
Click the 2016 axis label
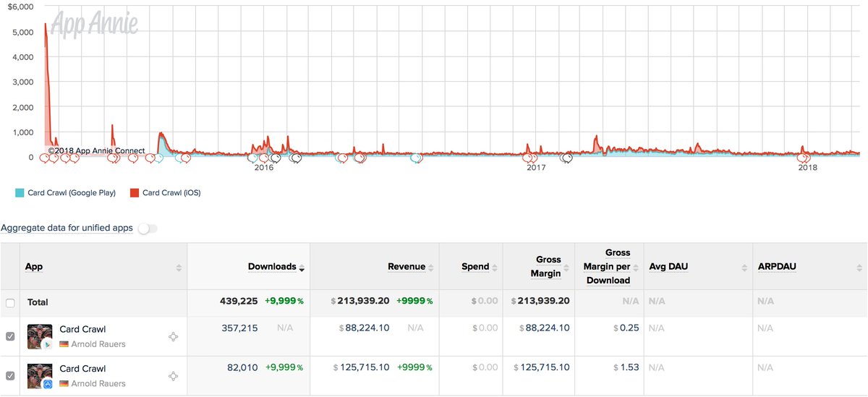pyautogui.click(x=264, y=168)
